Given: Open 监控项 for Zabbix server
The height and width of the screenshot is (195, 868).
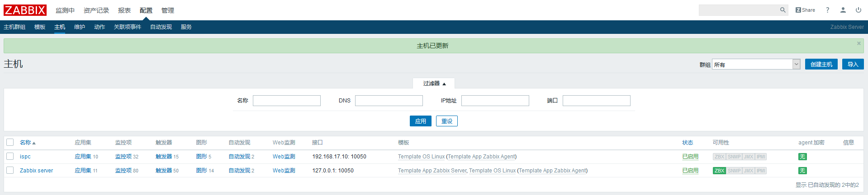Looking at the screenshot, I should 123,171.
